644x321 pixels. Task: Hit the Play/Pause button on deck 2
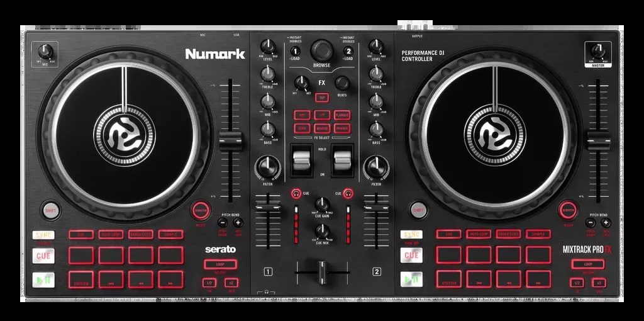[411, 279]
